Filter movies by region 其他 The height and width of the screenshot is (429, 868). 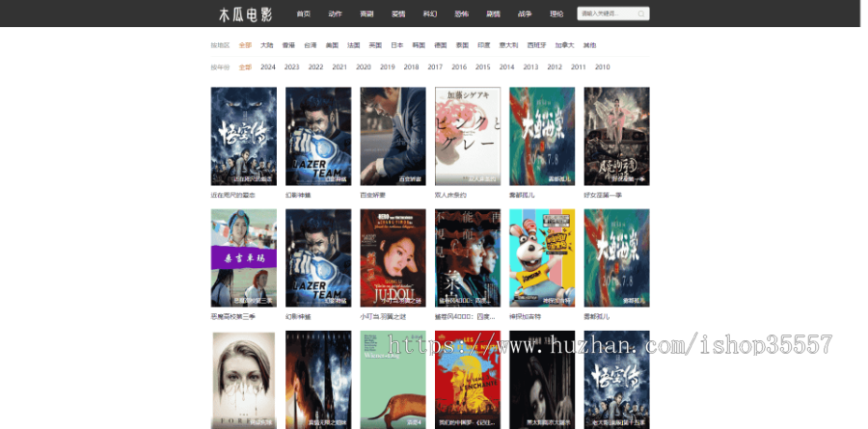pyautogui.click(x=589, y=45)
